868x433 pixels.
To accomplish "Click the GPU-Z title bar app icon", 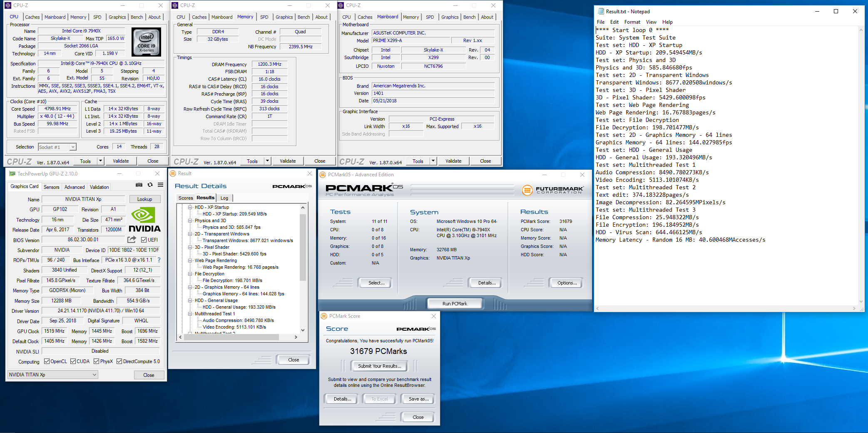I will (12, 174).
